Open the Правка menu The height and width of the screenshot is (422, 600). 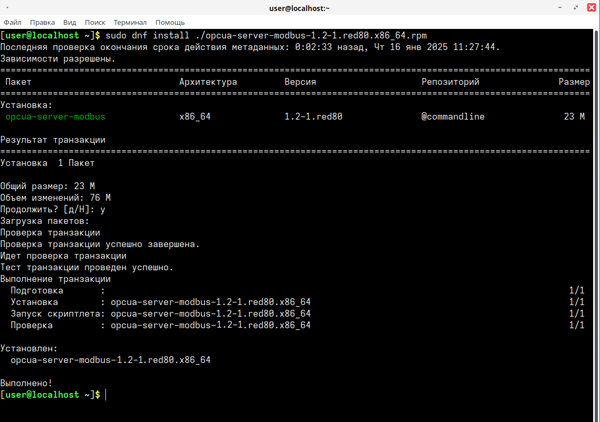pyautogui.click(x=42, y=22)
